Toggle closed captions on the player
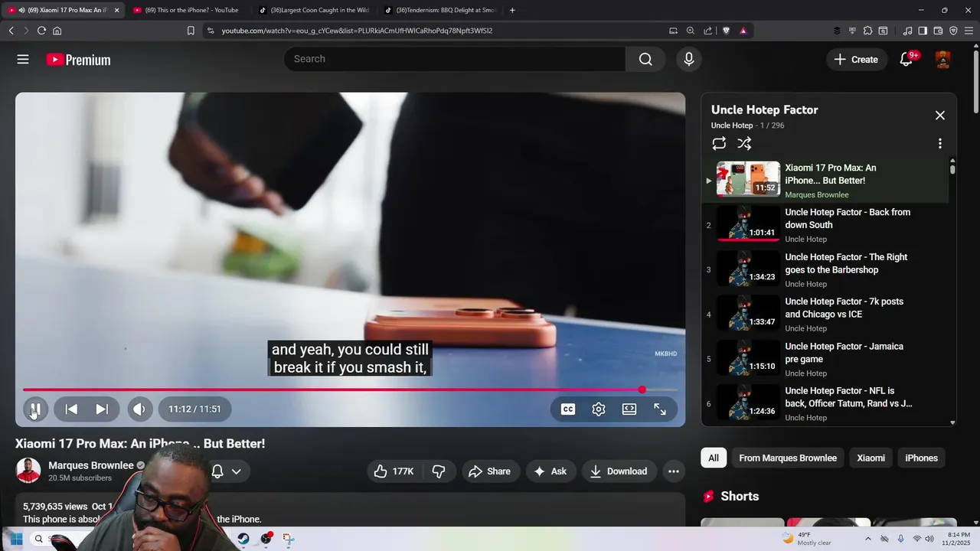Screen dimensions: 980x551 pos(568,409)
